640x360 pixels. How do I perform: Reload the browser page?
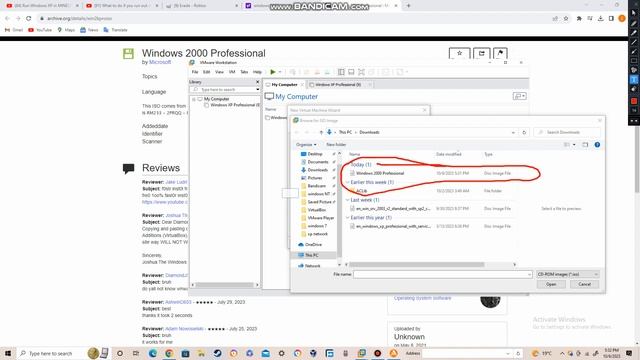28,18
